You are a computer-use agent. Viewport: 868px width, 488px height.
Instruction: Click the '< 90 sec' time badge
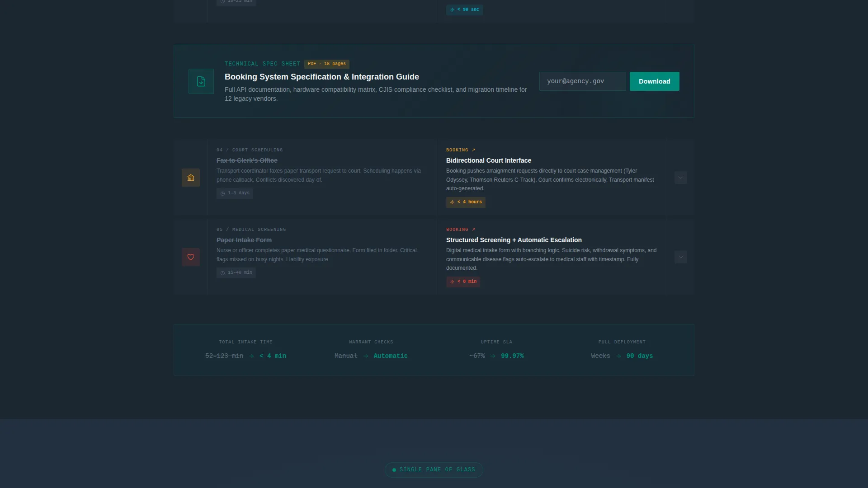coord(464,9)
